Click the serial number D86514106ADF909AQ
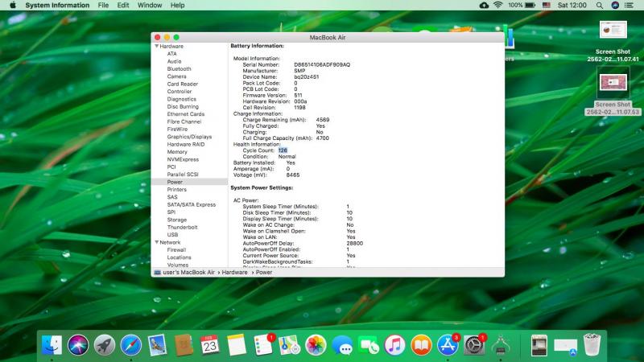Image resolution: width=644 pixels, height=362 pixels. tap(322, 65)
